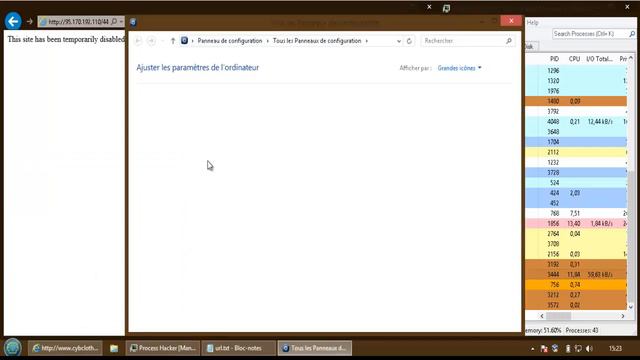640x360 pixels.
Task: Open the volume speaker tray icon
Action: [589, 349]
